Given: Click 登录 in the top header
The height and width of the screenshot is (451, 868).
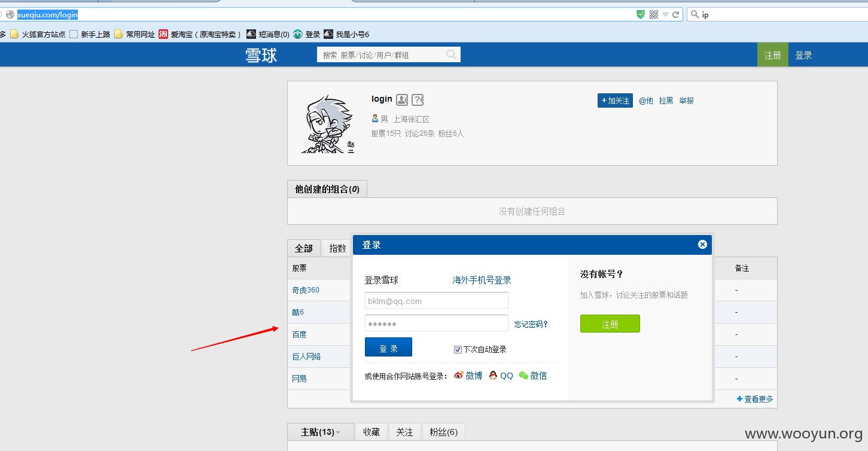Looking at the screenshot, I should 803,55.
